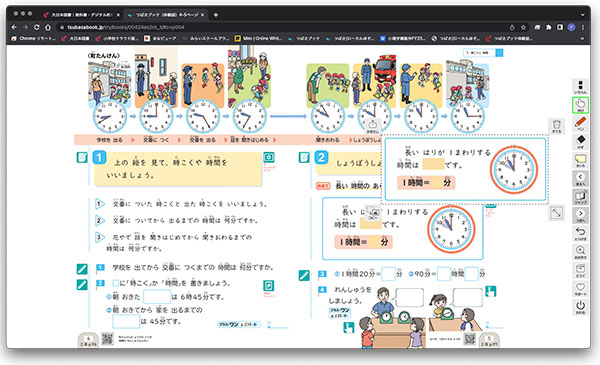600x365 pixels.
Task: Click the tsubasabook.jp address bar
Action: tap(283, 27)
